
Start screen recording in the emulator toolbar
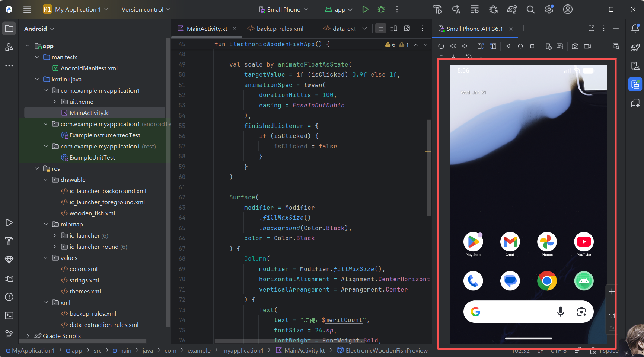pos(587,46)
